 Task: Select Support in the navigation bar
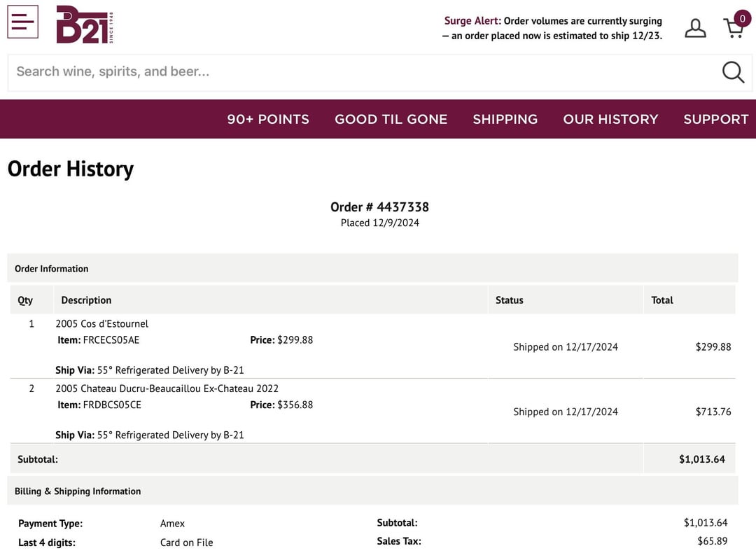coord(715,119)
